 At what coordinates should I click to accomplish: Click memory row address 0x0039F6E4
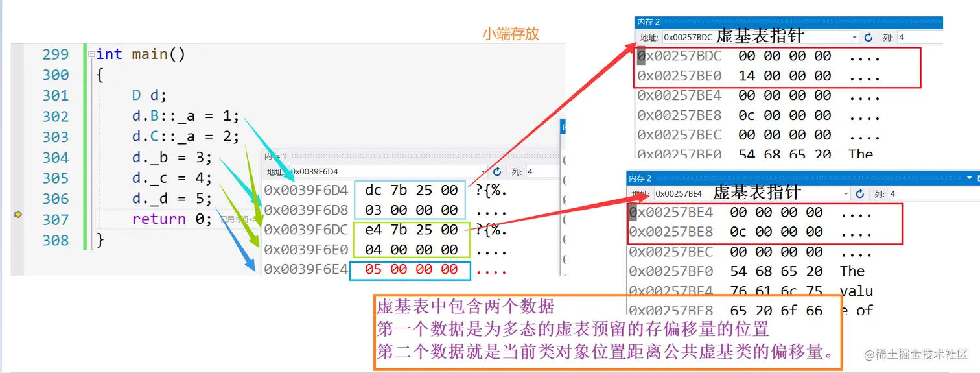[x=306, y=269]
